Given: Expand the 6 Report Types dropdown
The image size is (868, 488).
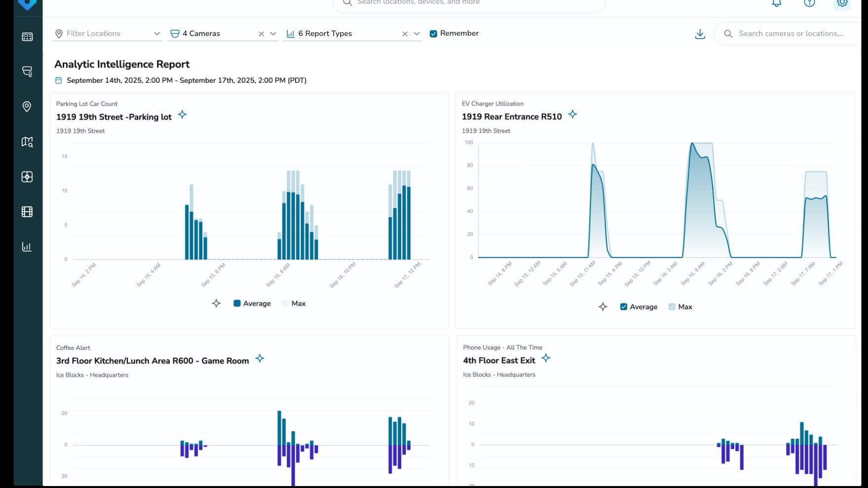Looking at the screenshot, I should click(417, 34).
